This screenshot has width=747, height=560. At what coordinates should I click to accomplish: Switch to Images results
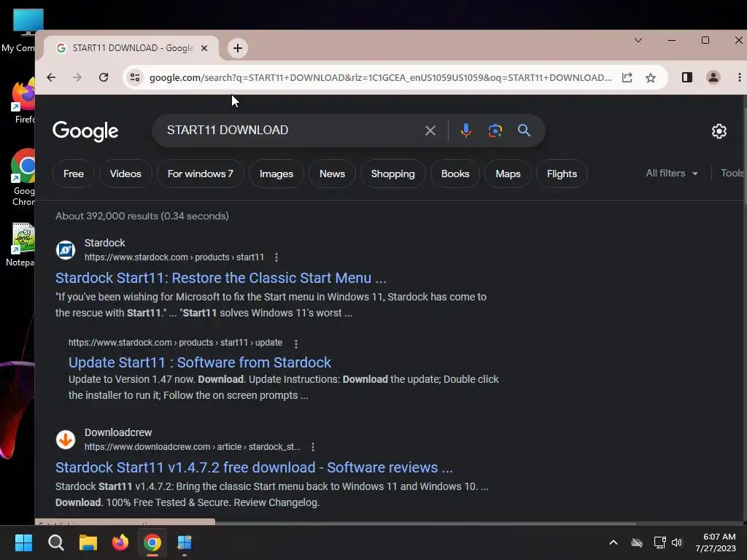(x=276, y=174)
